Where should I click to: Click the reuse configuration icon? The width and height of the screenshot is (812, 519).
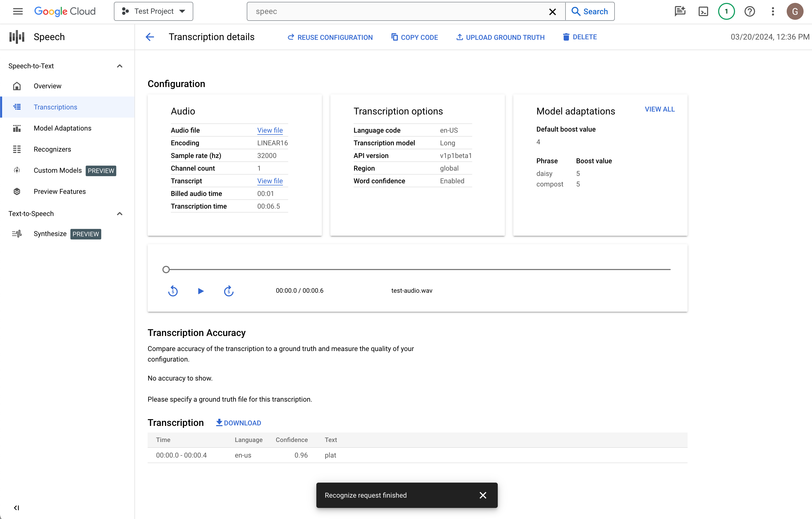tap(291, 37)
